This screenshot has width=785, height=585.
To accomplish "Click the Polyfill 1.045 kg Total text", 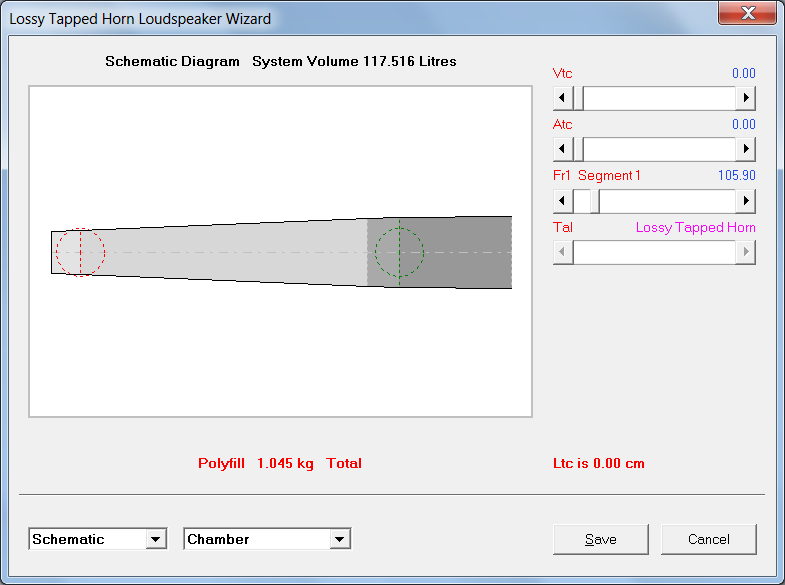I will (x=280, y=463).
